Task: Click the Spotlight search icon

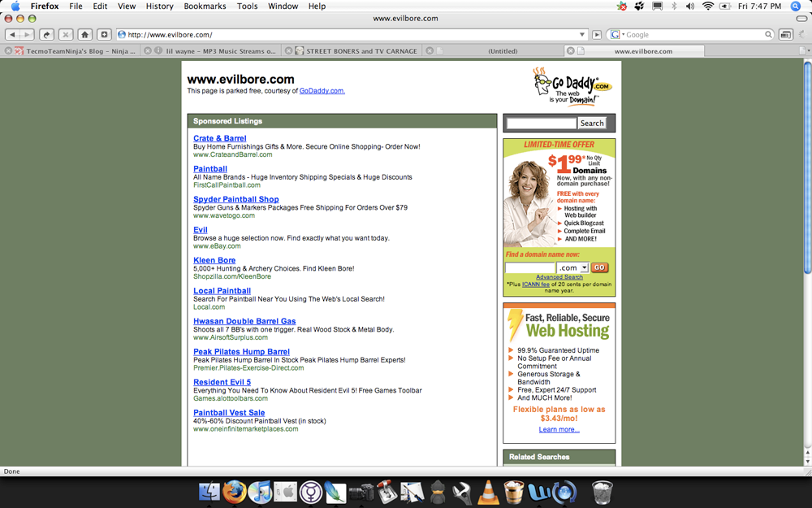Action: tap(796, 7)
